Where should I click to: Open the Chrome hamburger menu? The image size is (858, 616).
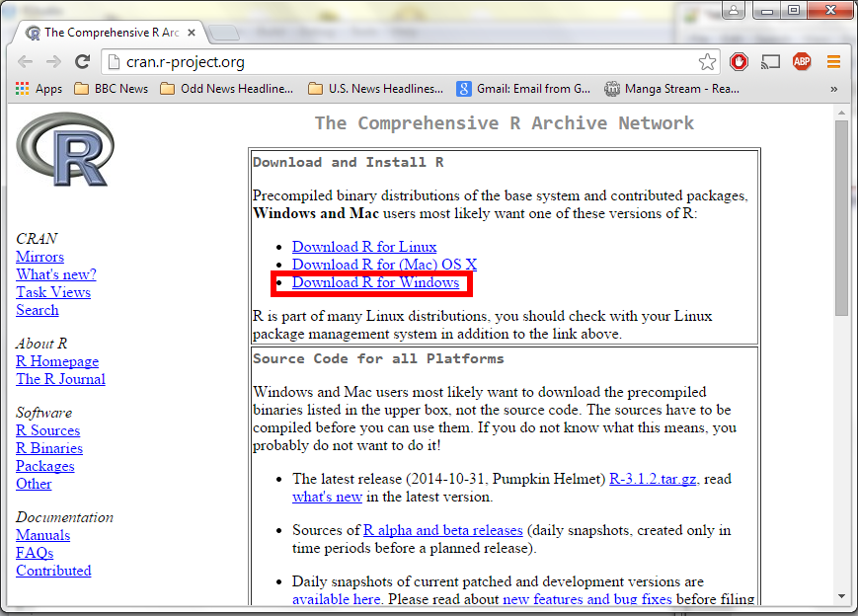[x=833, y=62]
